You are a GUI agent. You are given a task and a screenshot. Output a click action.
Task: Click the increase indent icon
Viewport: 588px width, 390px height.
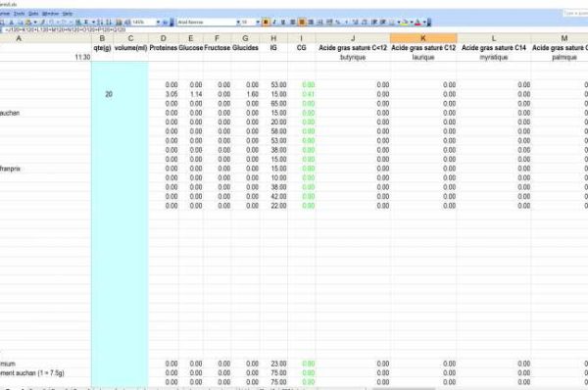383,23
